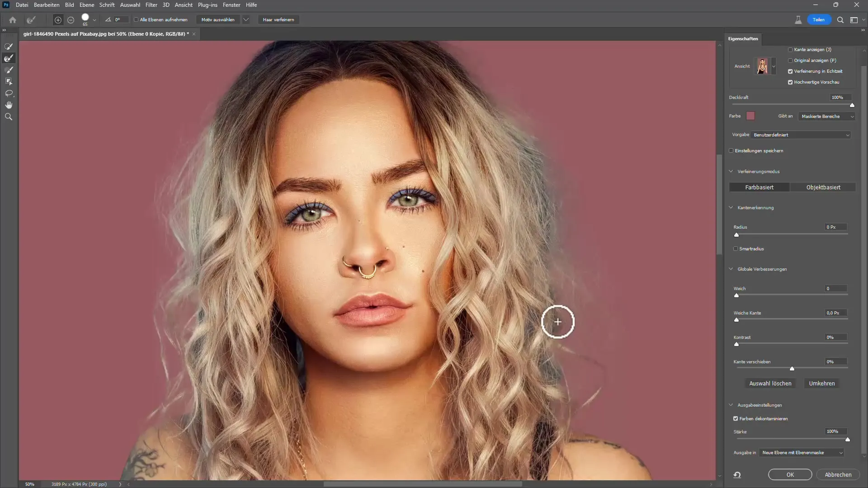
Task: Click the Motiv auswählen button
Action: click(218, 20)
